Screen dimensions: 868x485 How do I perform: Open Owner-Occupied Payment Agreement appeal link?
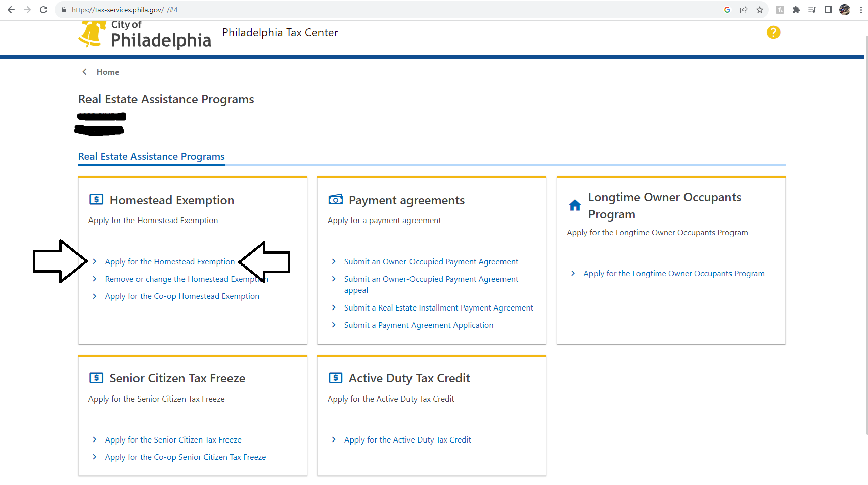tap(431, 285)
